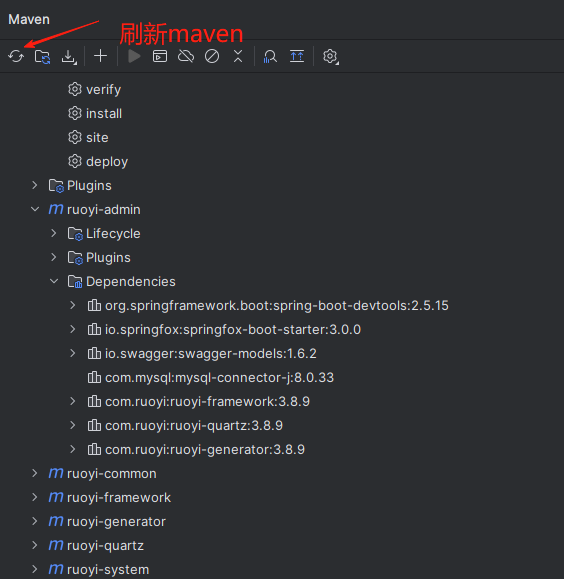The image size is (564, 579).
Task: Expand the ruoyi-framework module
Action: [35, 497]
